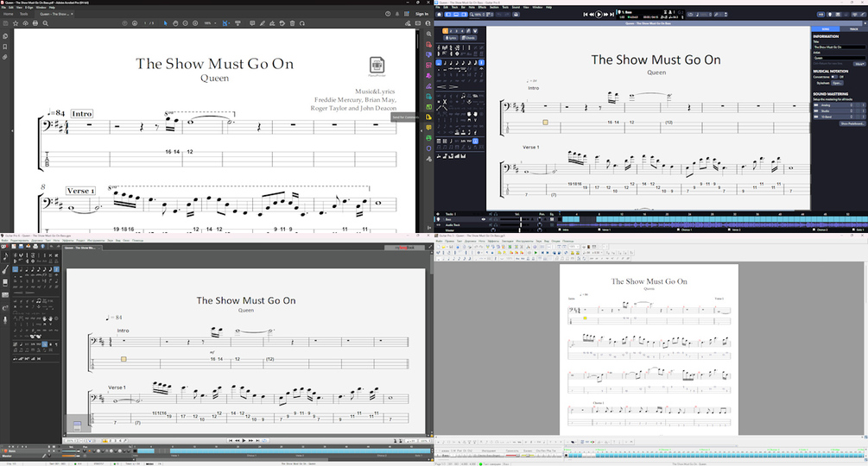This screenshot has width=868, height=466.
Task: Select the arrow selection tool in Acrobat
Action: click(165, 23)
